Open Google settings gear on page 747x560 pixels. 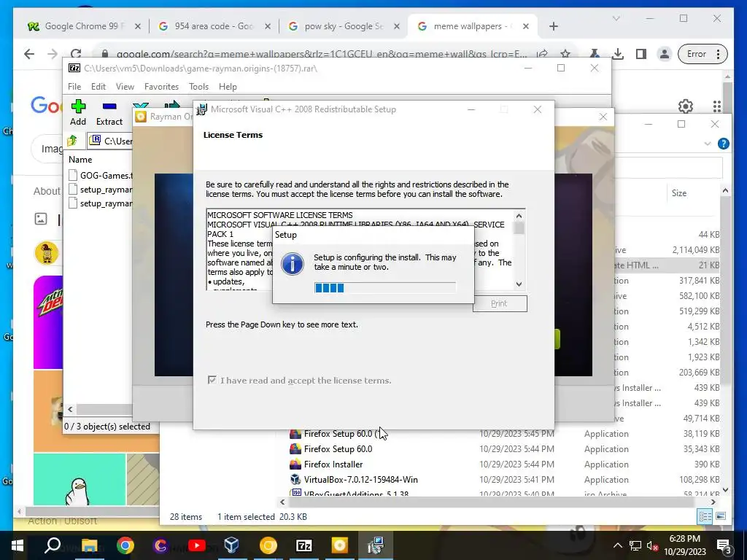tap(686, 106)
